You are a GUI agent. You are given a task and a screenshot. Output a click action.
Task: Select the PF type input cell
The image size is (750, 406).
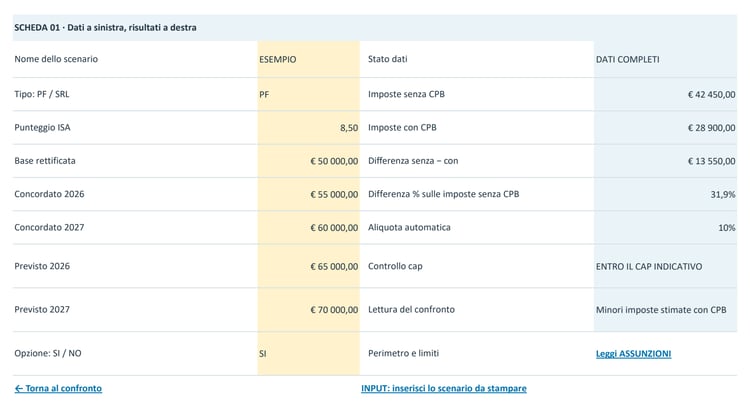click(x=309, y=94)
